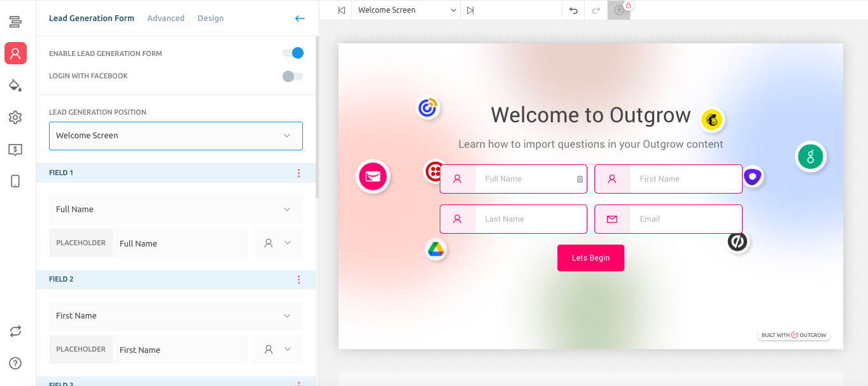
Task: Click the blue back arrow in panel header
Action: tap(300, 18)
